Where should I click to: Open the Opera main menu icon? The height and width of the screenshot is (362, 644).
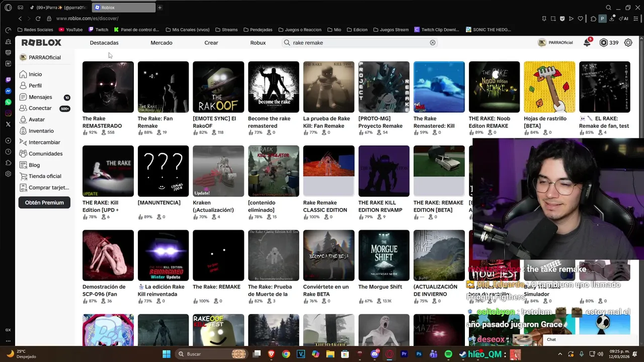8,8
